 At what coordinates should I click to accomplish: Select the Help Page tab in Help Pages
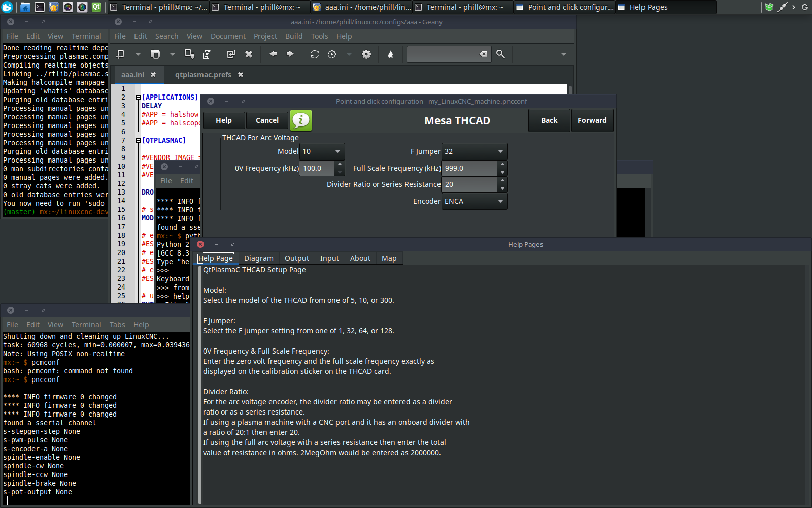tap(216, 258)
